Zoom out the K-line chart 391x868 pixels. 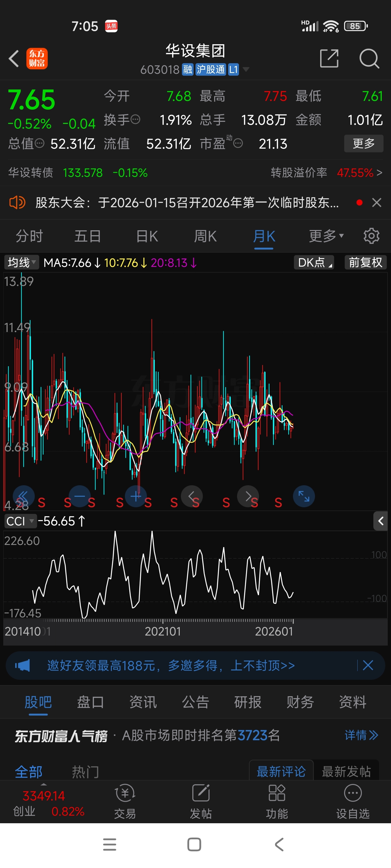pyautogui.click(x=80, y=496)
